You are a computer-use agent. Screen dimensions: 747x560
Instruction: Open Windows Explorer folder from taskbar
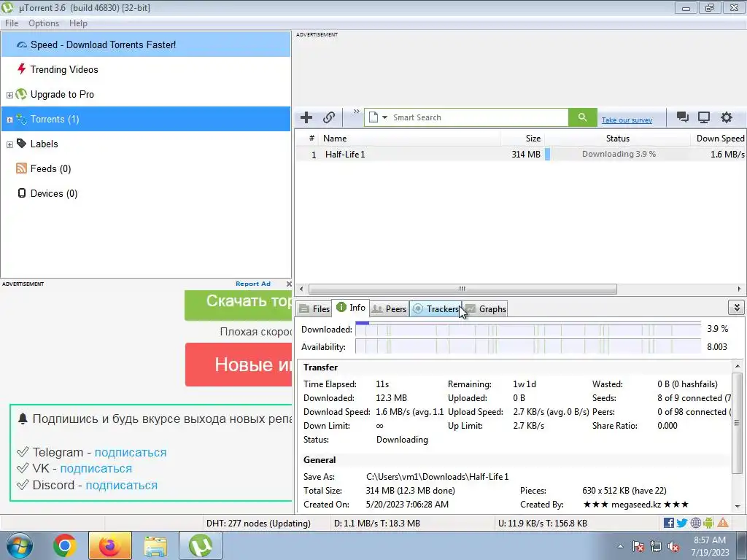pos(155,546)
